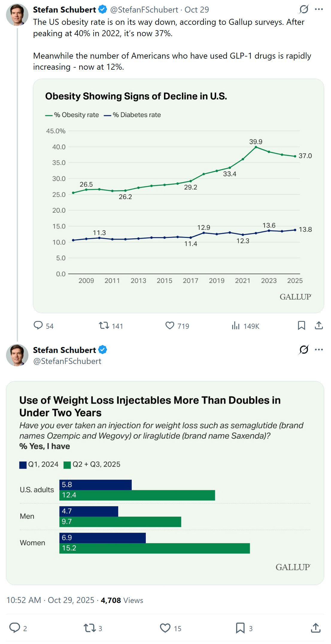
Task: Open more options menu on first post
Action: 319,10
